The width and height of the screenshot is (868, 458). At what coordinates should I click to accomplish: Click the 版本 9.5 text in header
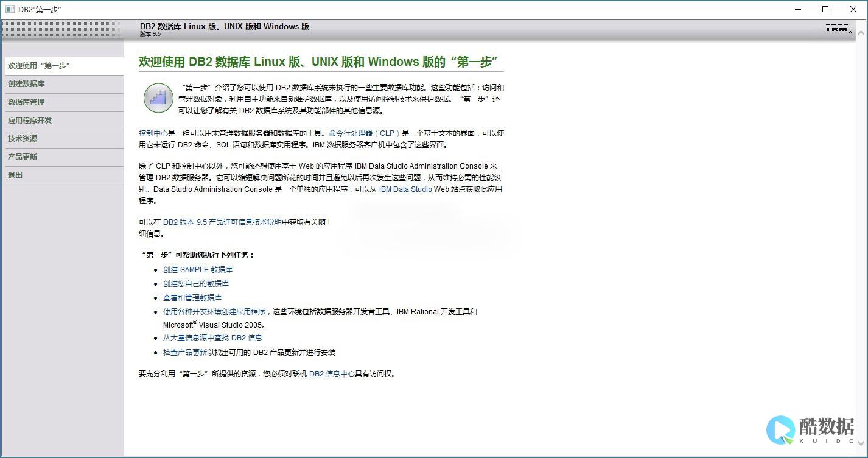coord(150,34)
